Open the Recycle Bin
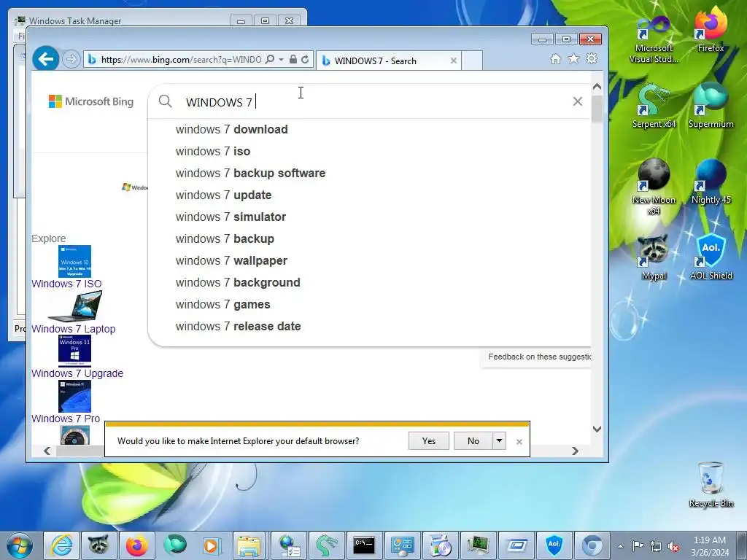This screenshot has width=747, height=560. pos(711,485)
